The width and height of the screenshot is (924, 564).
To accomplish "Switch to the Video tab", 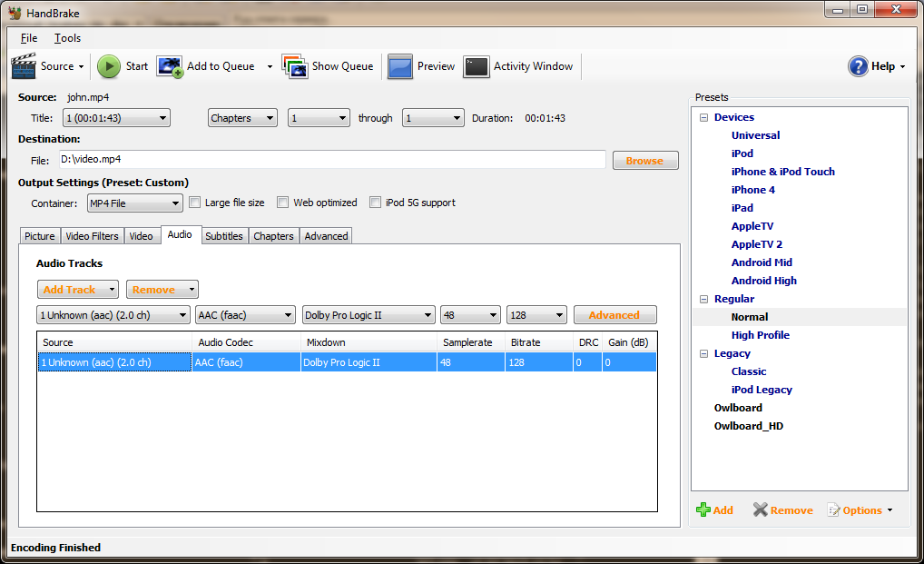I will [141, 236].
